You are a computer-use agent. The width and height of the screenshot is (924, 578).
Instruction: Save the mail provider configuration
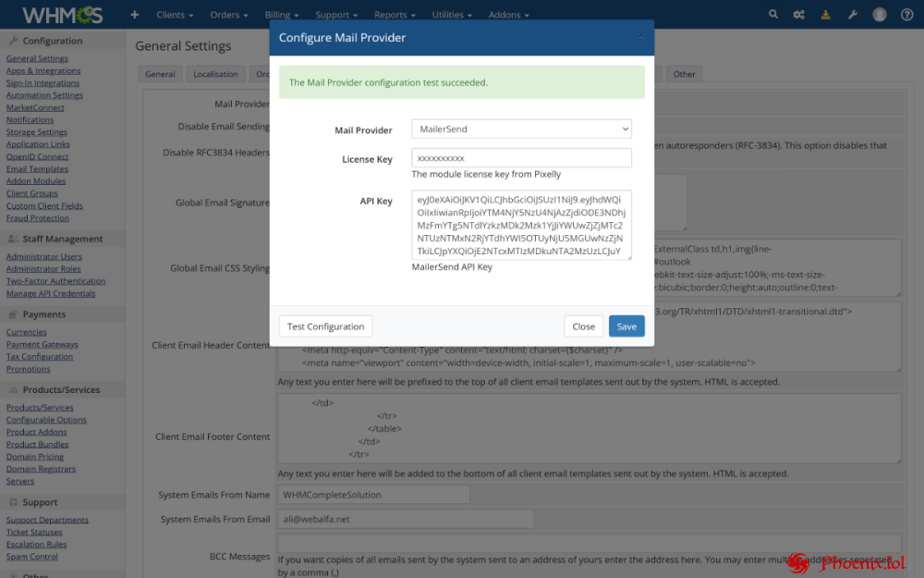pyautogui.click(x=626, y=326)
